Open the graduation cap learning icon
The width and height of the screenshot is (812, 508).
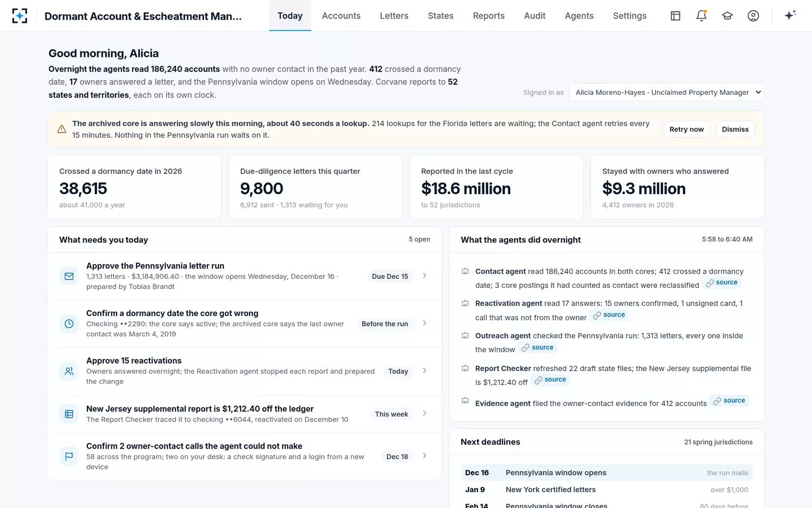coord(727,16)
